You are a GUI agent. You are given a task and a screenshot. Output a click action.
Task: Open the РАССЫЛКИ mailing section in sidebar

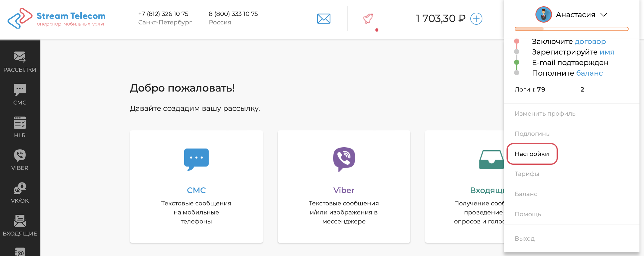(20, 62)
